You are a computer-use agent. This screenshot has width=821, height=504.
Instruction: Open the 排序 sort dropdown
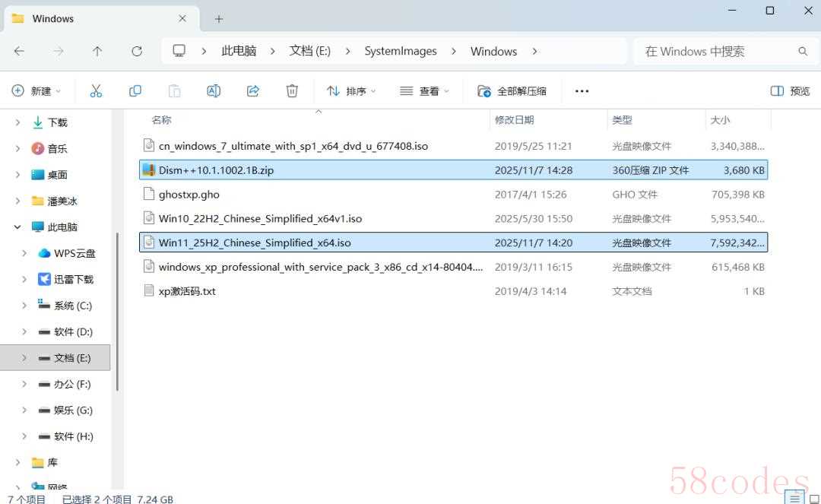point(351,91)
